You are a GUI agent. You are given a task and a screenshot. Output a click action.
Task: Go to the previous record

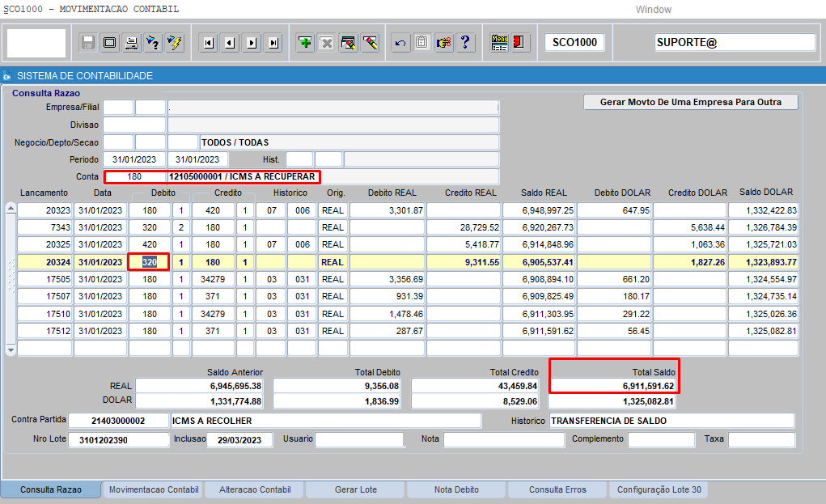click(x=231, y=43)
